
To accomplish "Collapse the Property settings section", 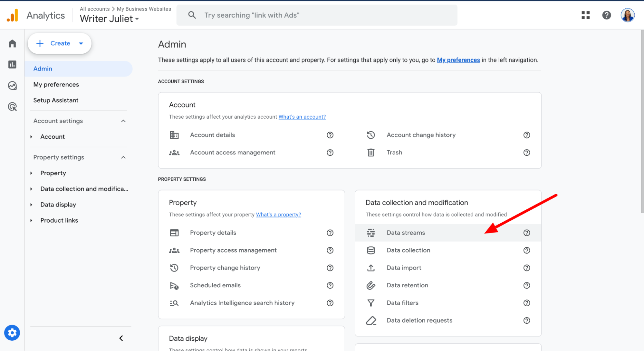I will pos(123,157).
